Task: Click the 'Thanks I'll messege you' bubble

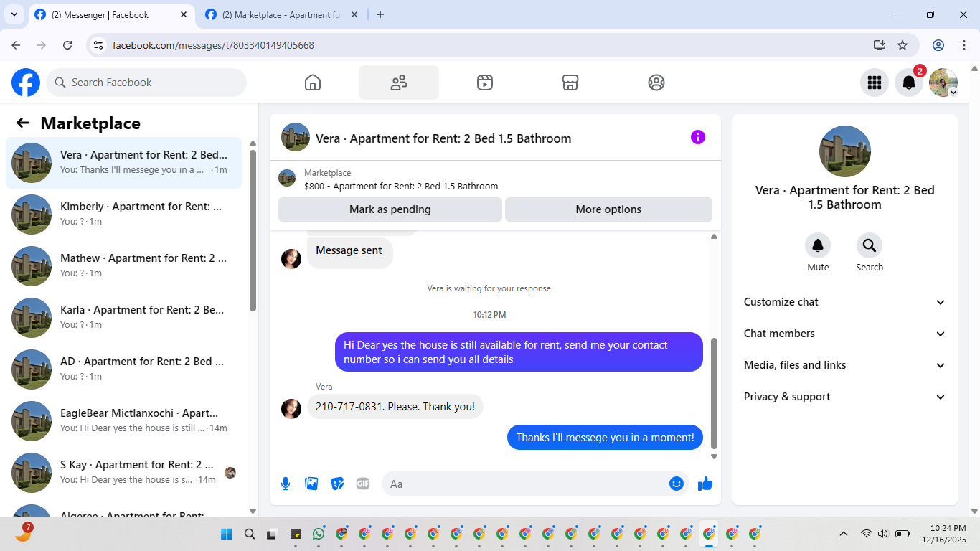Action: (605, 438)
